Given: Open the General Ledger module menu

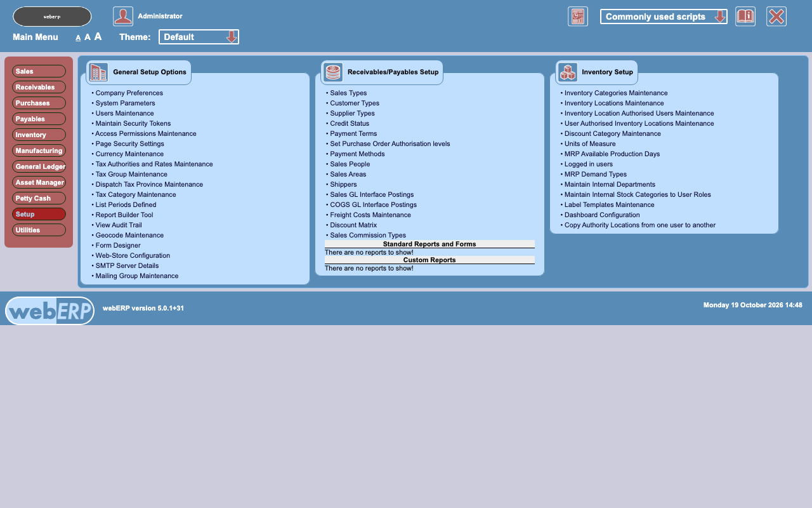Looking at the screenshot, I should point(39,166).
